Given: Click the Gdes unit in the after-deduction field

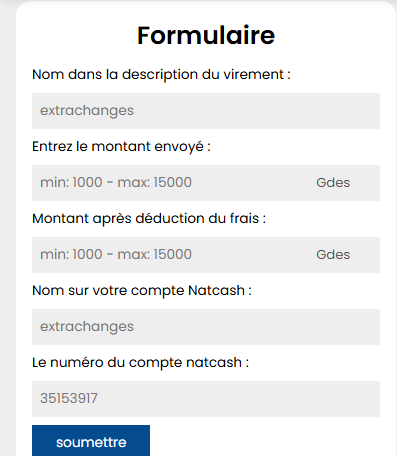Looking at the screenshot, I should click(333, 255).
